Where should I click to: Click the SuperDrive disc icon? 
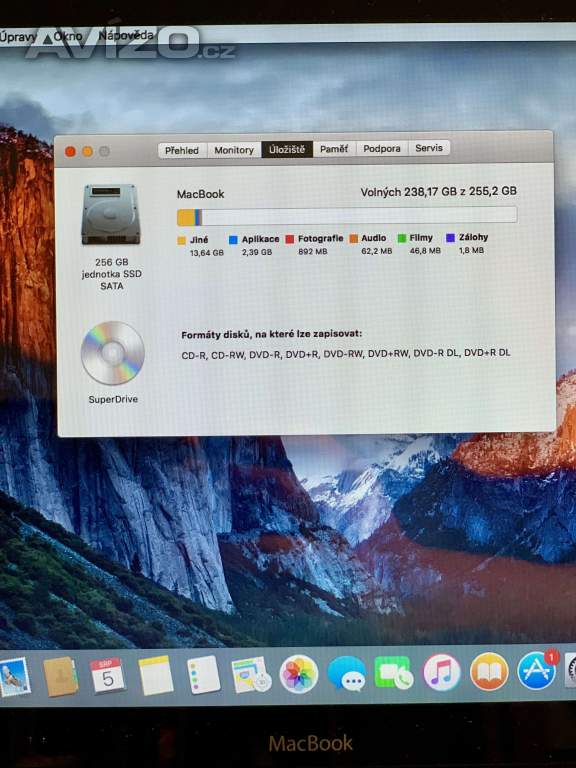point(113,353)
